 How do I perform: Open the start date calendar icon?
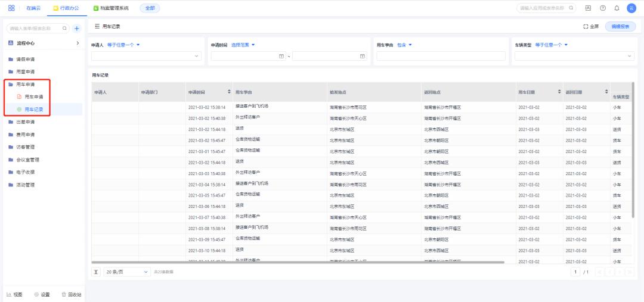click(281, 56)
